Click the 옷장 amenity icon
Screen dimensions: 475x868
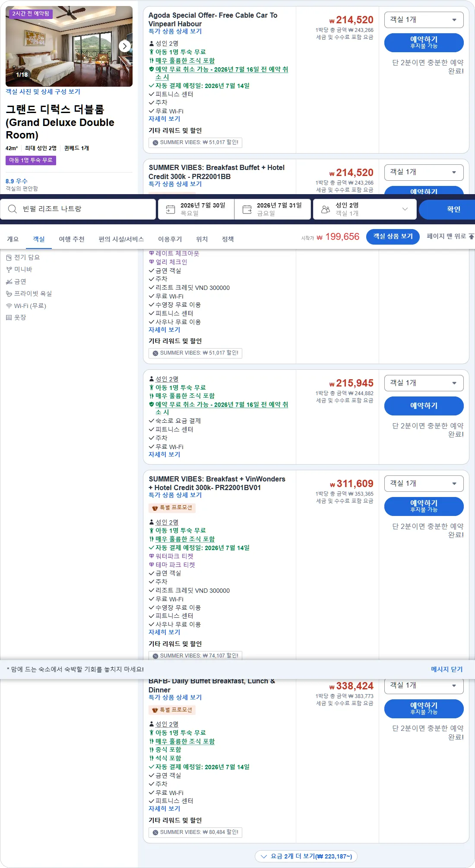pos(9,318)
